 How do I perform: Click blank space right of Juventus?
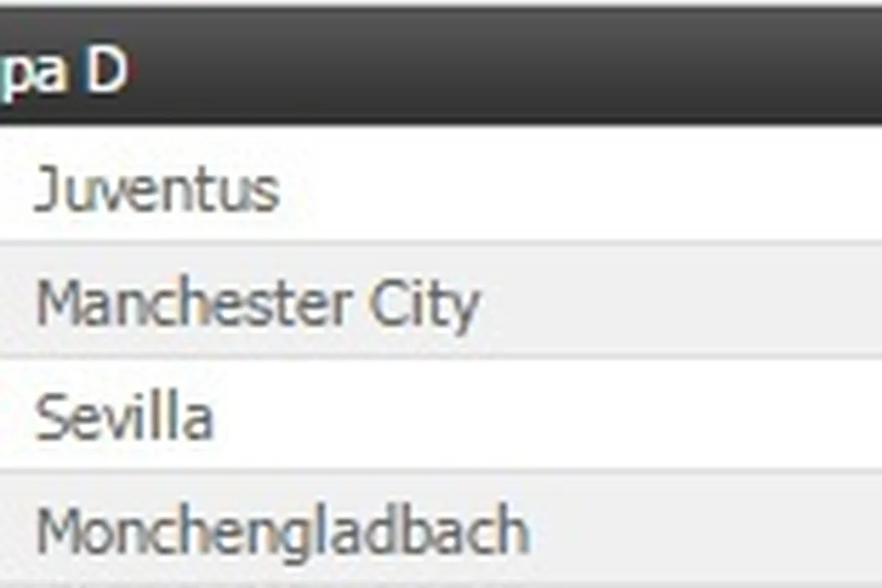(x=588, y=188)
